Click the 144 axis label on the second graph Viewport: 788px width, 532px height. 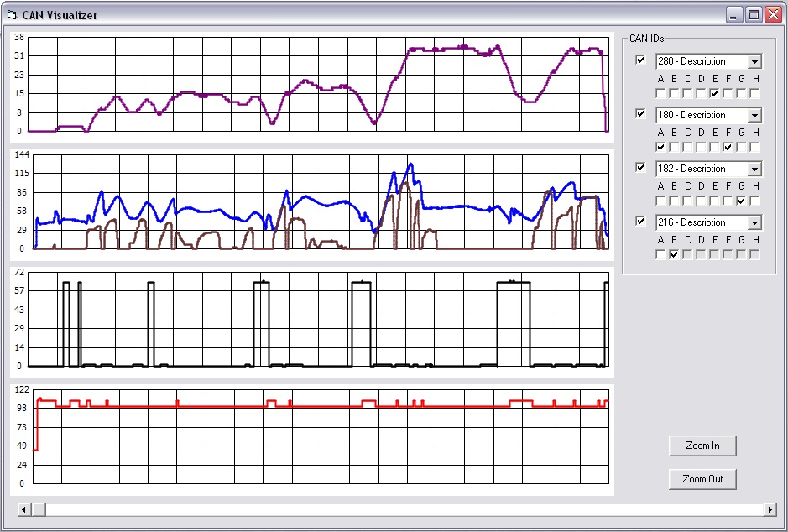click(x=22, y=154)
